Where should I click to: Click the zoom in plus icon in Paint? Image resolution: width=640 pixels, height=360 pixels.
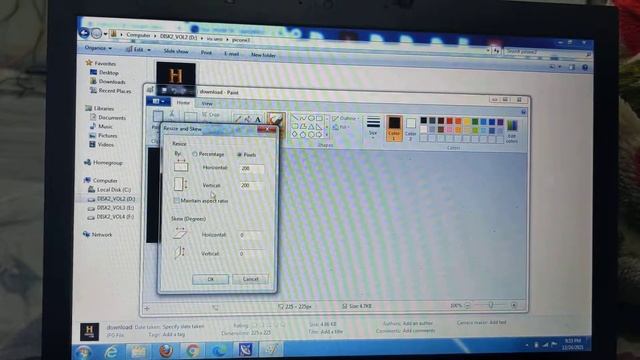pos(514,305)
